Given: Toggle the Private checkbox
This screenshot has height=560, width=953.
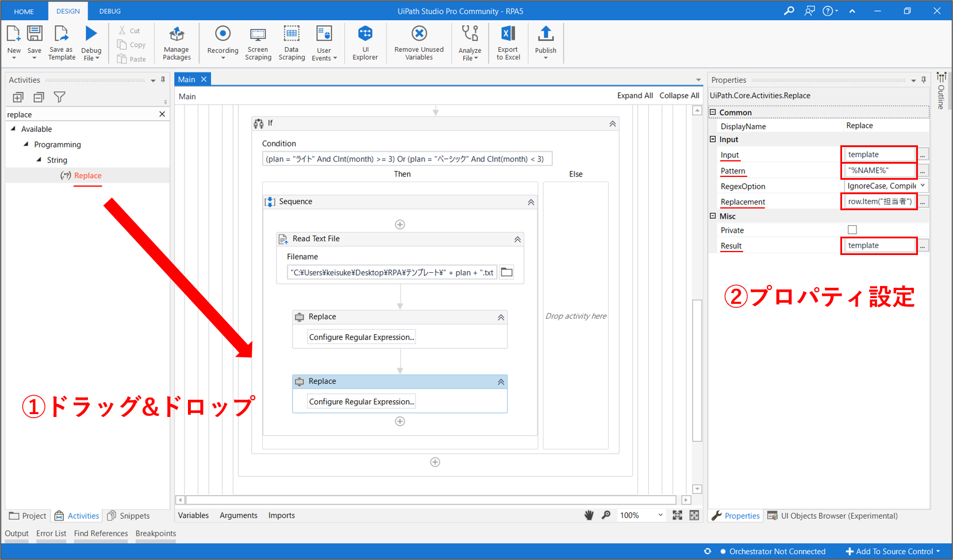Looking at the screenshot, I should pos(852,230).
